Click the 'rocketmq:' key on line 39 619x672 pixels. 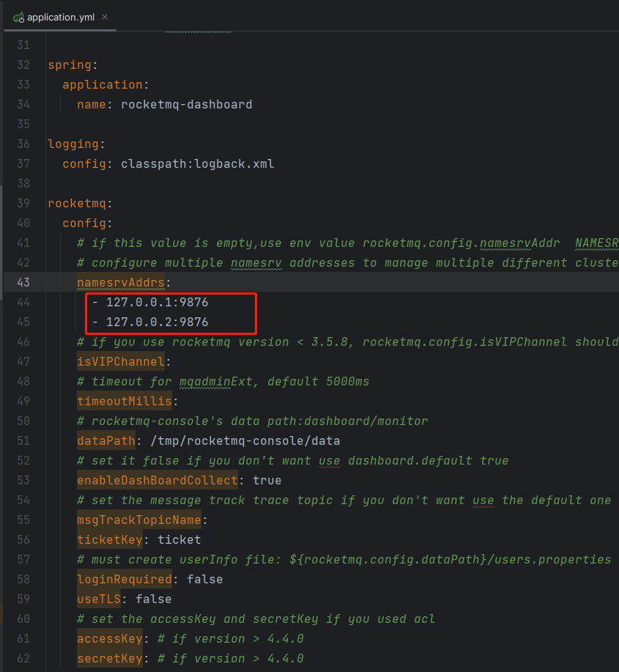80,204
